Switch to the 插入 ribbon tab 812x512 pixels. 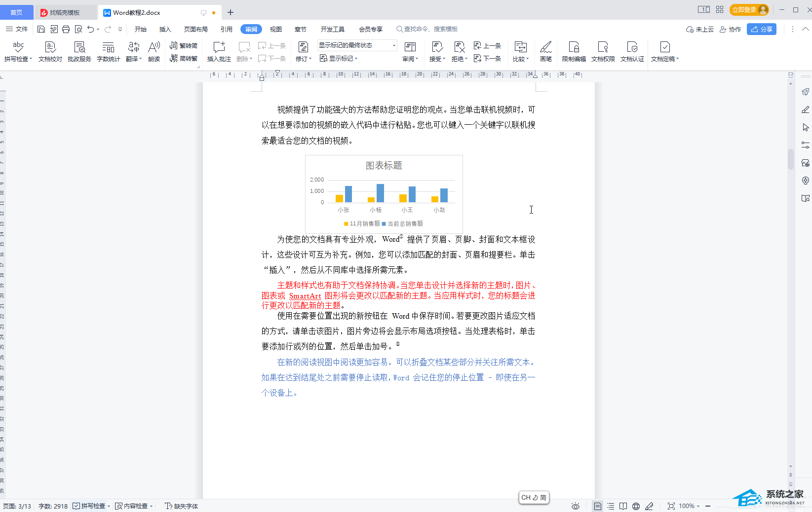click(x=165, y=29)
